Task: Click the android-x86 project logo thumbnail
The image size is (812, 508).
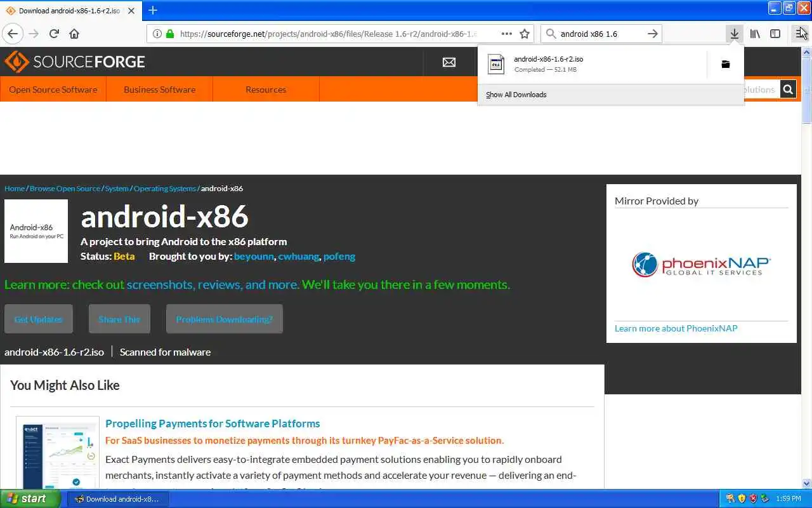Action: click(36, 231)
